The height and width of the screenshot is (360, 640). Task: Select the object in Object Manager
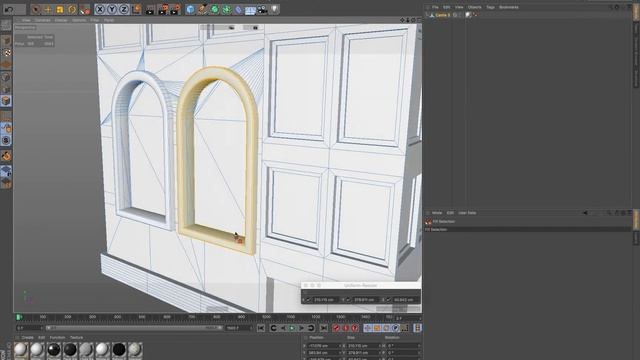[442, 15]
